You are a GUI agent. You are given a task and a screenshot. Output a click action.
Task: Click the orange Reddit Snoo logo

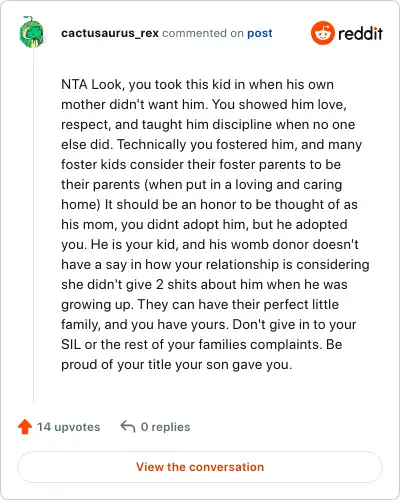(x=322, y=33)
